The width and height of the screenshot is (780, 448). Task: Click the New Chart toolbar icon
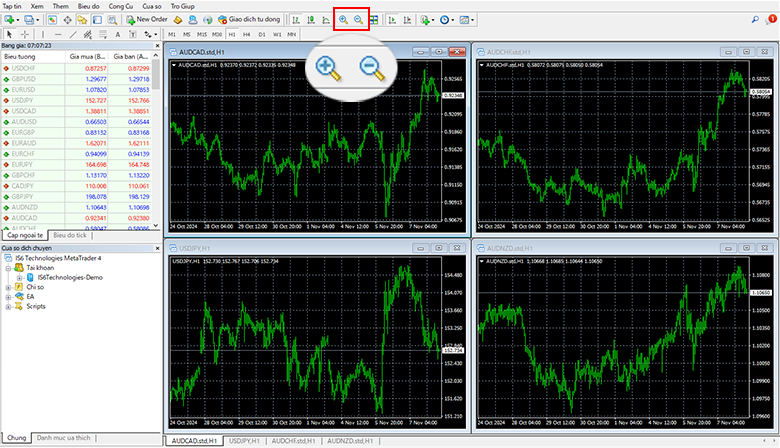[8, 20]
